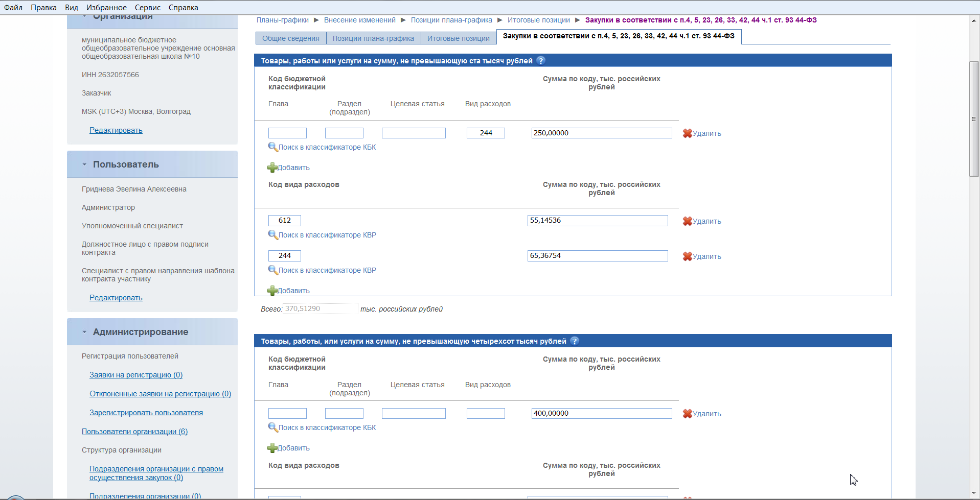Viewport: 980px width, 500px height.
Task: Collapse the Пользователь panel
Action: (84, 164)
